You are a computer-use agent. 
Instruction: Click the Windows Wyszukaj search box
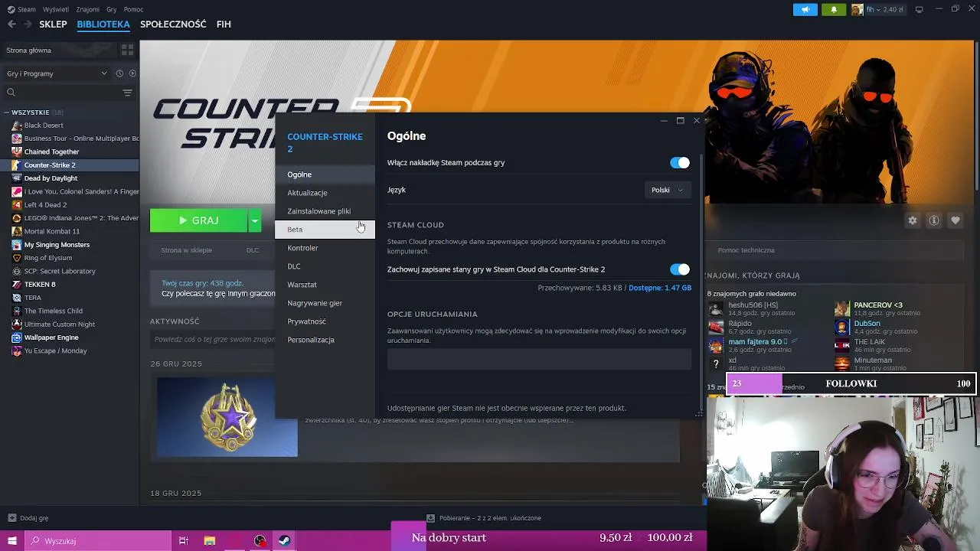(98, 541)
